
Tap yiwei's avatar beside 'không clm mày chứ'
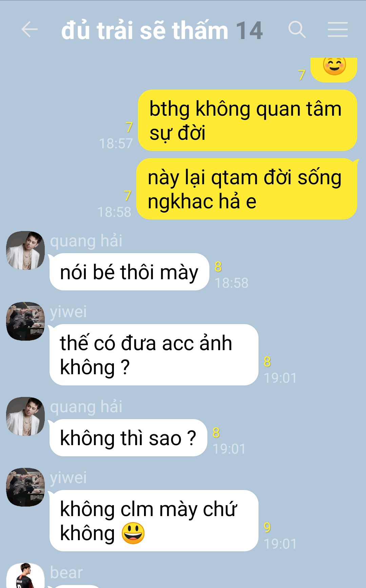pos(25,487)
